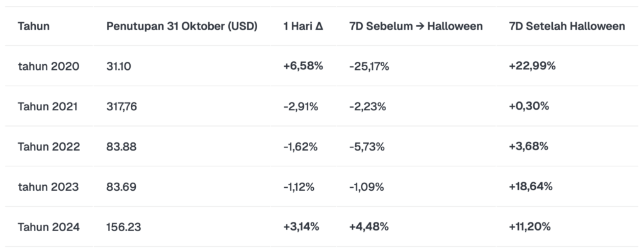Click the -5,73% value cell

[367, 147]
